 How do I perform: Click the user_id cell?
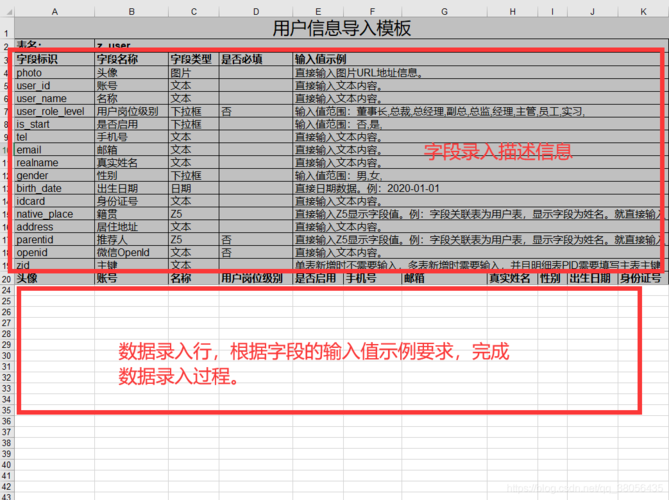55,85
